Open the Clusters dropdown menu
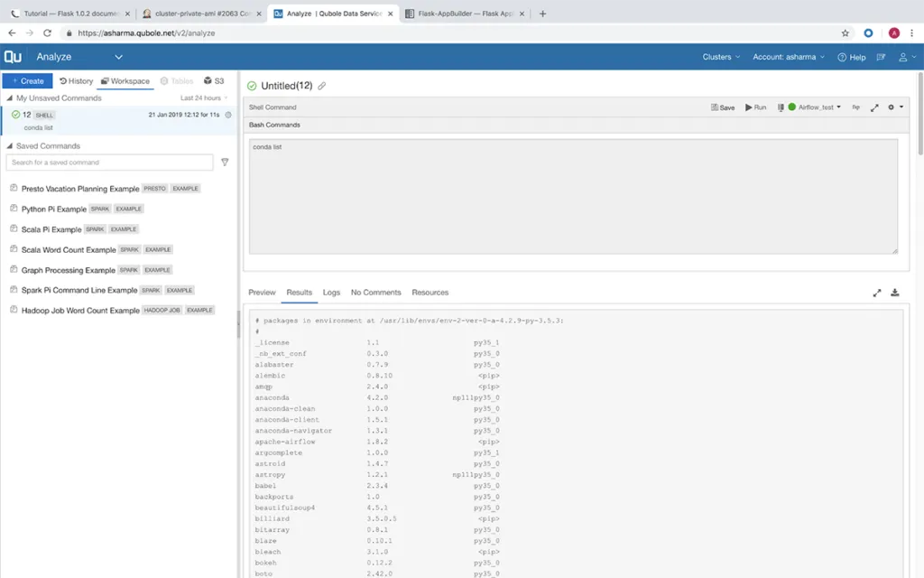Viewport: 924px width, 578px height. coord(721,57)
